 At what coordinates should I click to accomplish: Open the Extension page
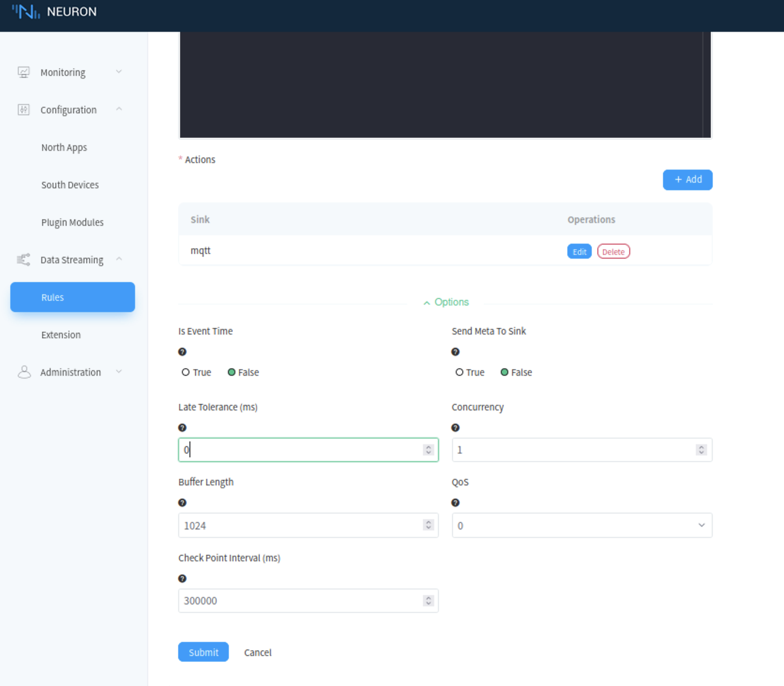[61, 335]
